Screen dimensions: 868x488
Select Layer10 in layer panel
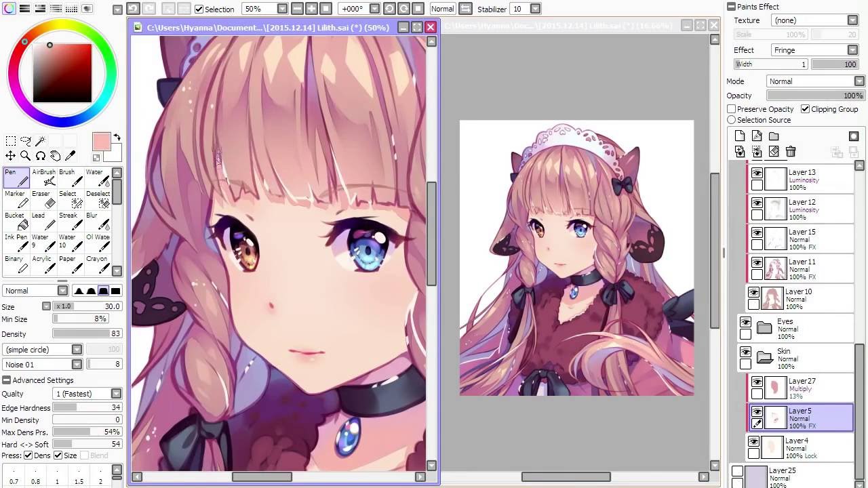pos(800,298)
